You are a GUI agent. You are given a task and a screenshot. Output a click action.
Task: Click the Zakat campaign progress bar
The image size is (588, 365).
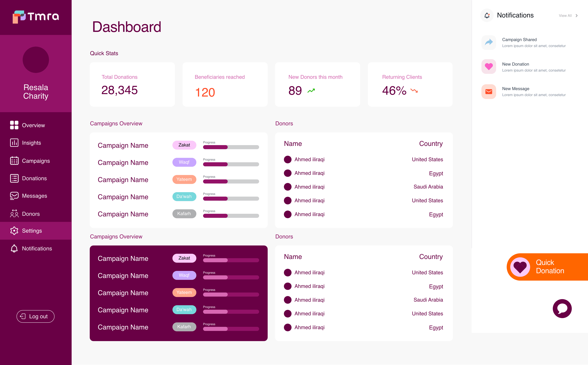pos(231,147)
